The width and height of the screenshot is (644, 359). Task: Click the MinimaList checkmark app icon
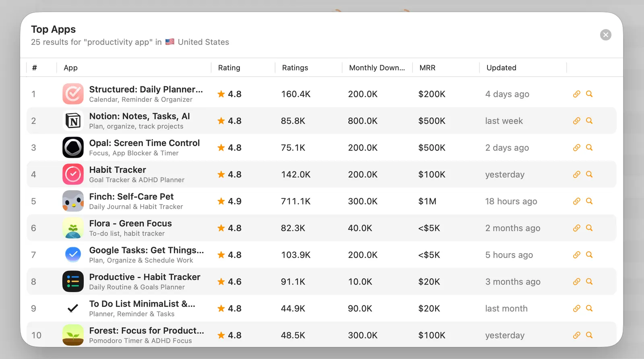(x=73, y=308)
